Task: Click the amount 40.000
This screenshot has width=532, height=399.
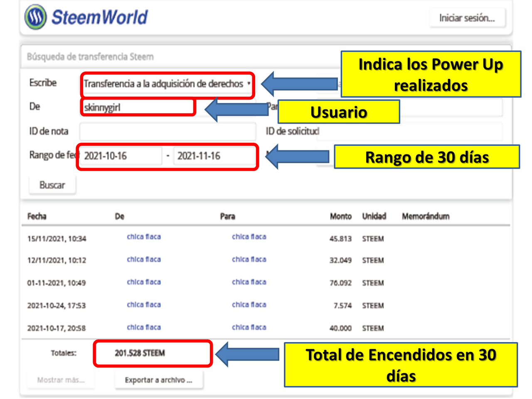Action: tap(340, 328)
